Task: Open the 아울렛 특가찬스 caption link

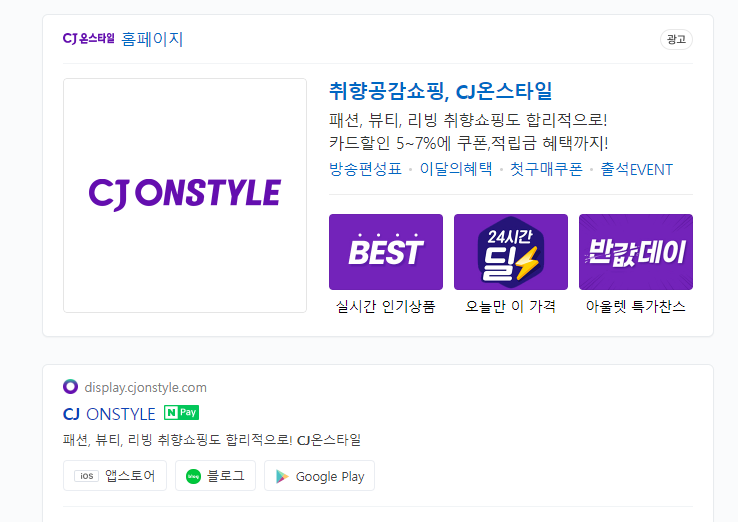Action: (x=635, y=306)
